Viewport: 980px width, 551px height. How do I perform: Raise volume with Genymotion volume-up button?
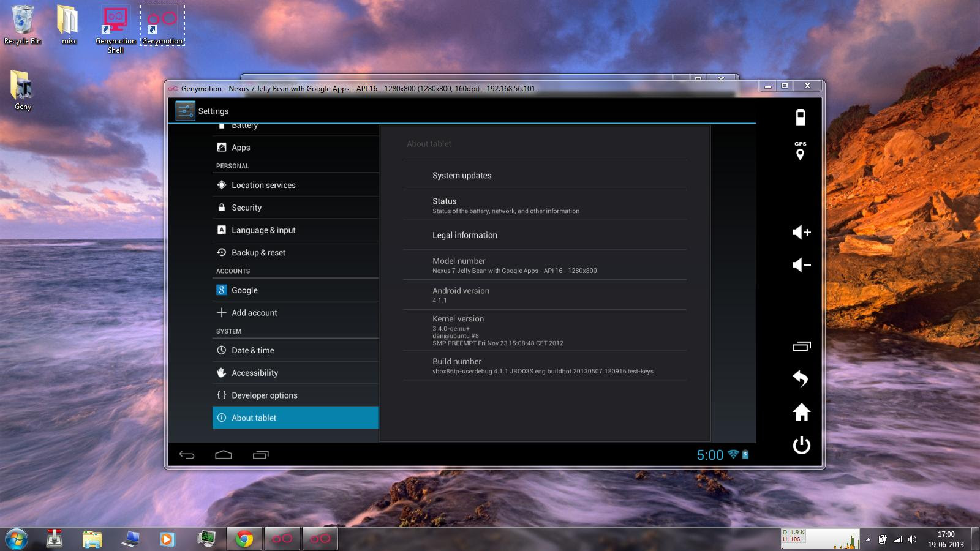(801, 232)
